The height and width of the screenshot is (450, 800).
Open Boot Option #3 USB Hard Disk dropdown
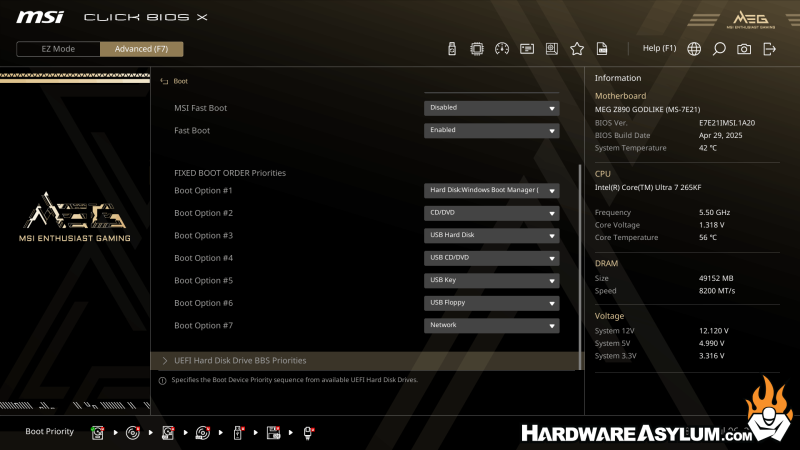tap(491, 235)
